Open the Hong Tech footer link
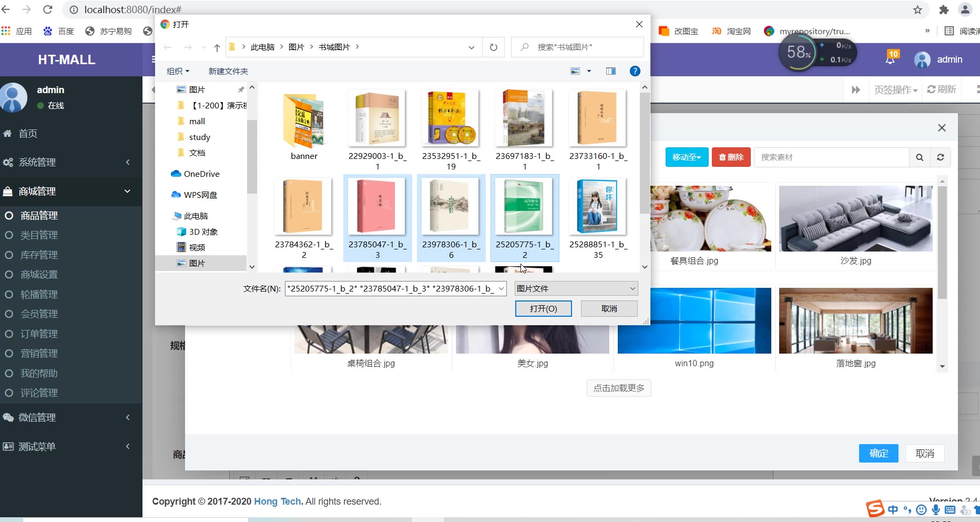The height and width of the screenshot is (522, 980). 278,501
